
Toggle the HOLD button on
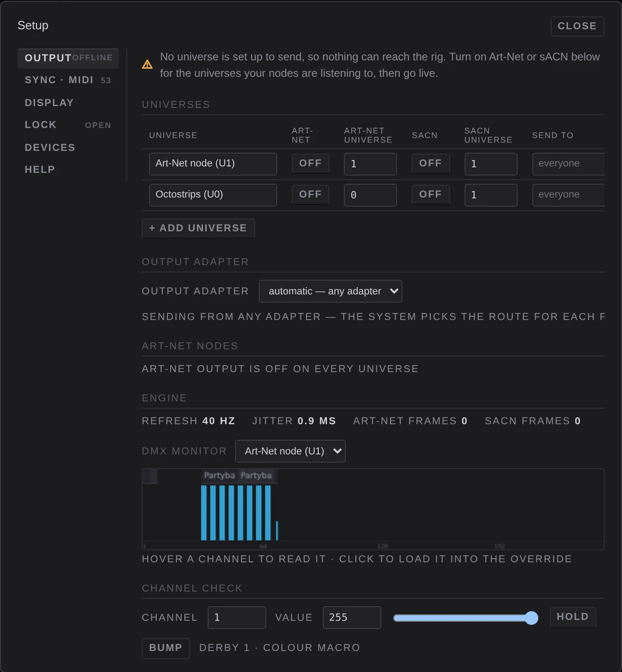point(573,617)
